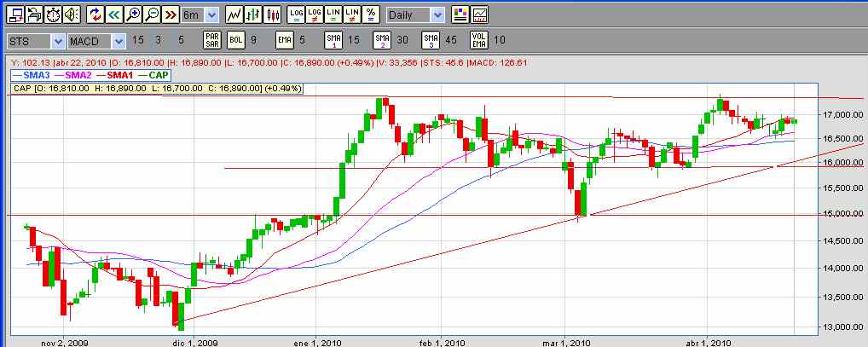This screenshot has width=868, height=347.
Task: Switch to candlestick chart style
Action: coord(272,14)
